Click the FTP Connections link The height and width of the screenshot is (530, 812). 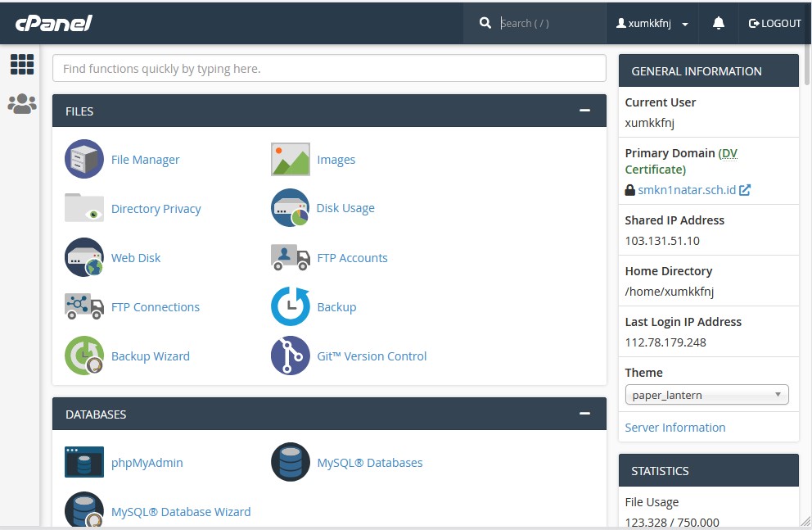156,307
